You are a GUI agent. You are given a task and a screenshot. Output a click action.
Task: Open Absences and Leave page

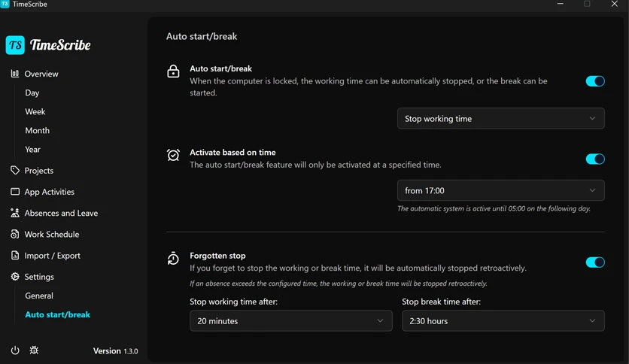point(61,213)
